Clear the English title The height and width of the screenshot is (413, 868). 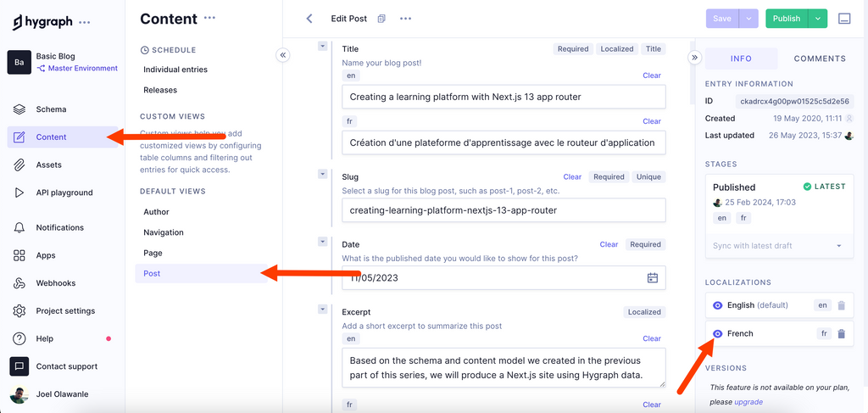[652, 75]
